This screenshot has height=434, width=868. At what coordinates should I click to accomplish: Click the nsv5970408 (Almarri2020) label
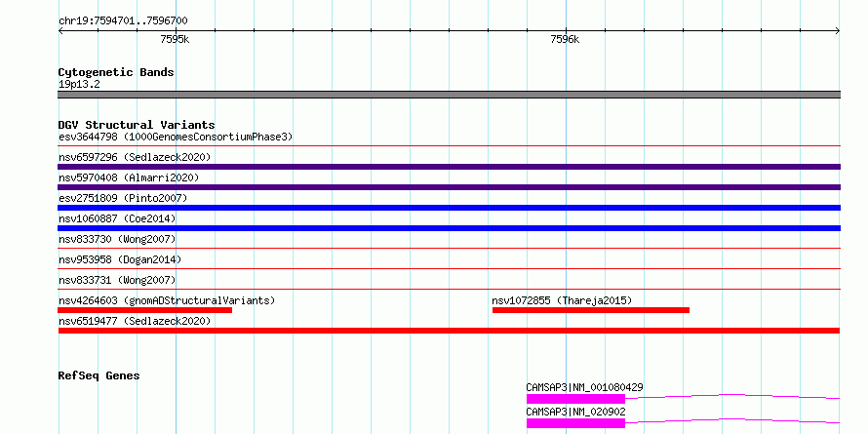(129, 178)
